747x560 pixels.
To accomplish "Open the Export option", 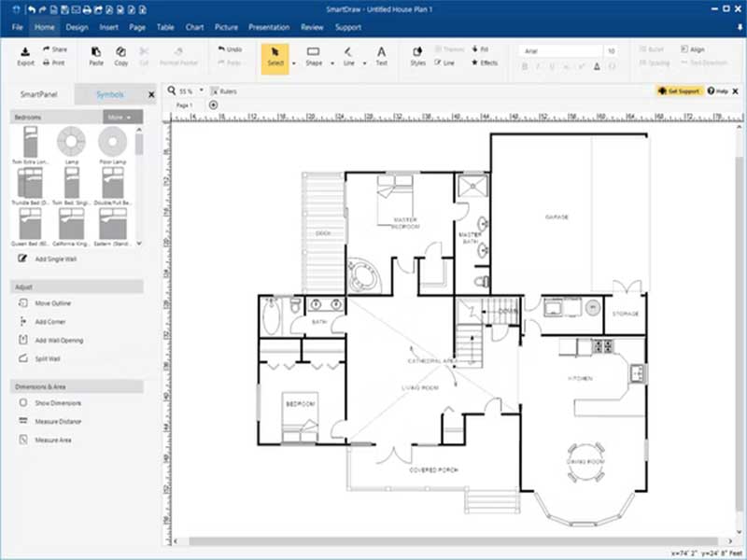I will (x=23, y=59).
